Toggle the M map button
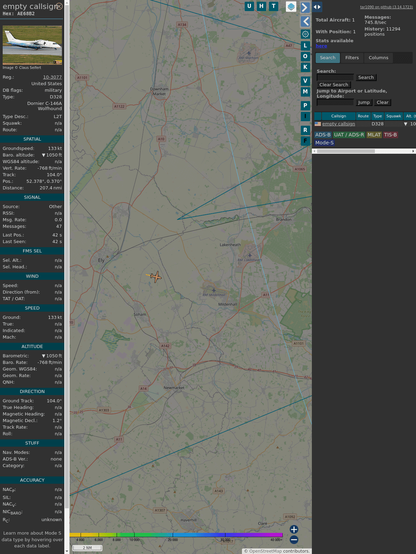The image size is (416, 554). [305, 92]
